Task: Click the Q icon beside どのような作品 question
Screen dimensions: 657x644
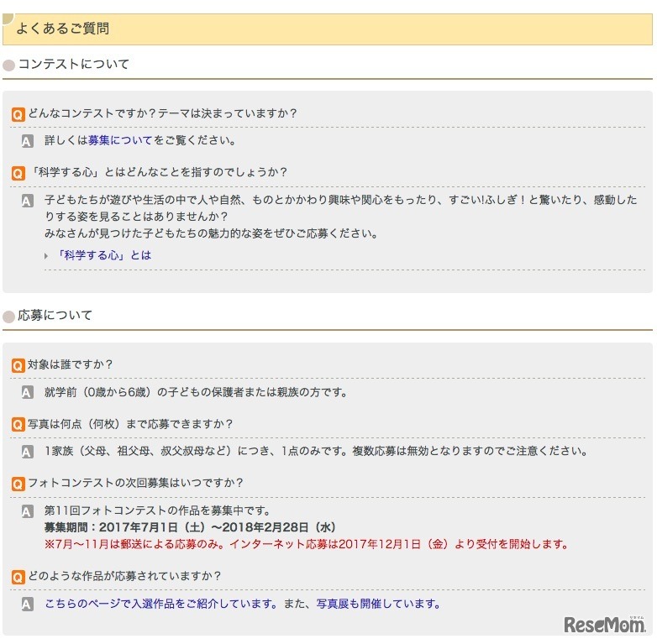Action: pyautogui.click(x=18, y=577)
